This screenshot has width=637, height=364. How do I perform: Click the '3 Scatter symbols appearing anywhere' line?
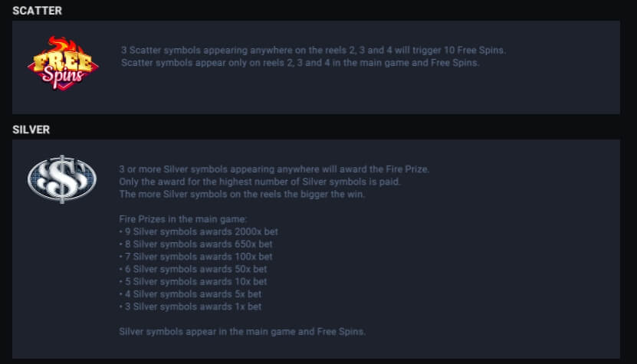pos(314,51)
